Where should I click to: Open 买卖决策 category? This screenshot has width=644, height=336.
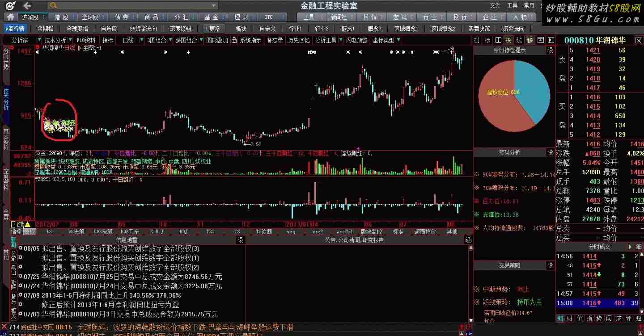click(x=479, y=29)
